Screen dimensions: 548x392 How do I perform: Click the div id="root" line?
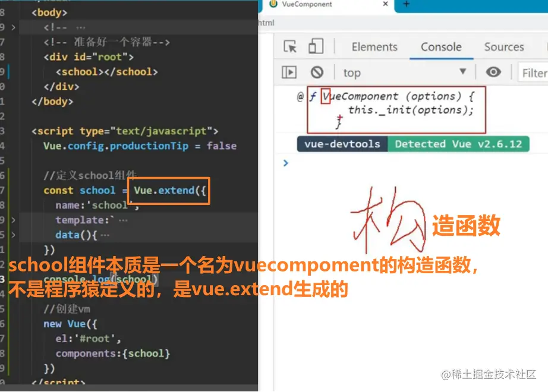[89, 57]
